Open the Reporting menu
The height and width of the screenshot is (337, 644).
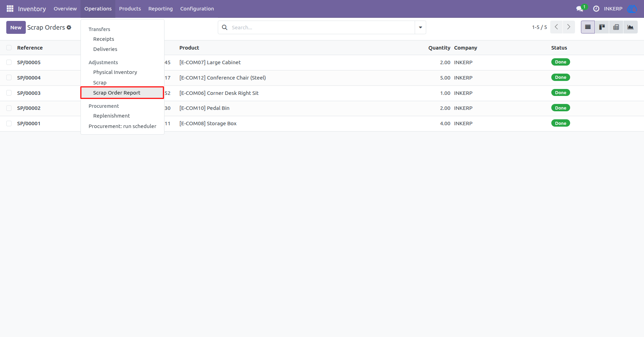click(x=160, y=9)
